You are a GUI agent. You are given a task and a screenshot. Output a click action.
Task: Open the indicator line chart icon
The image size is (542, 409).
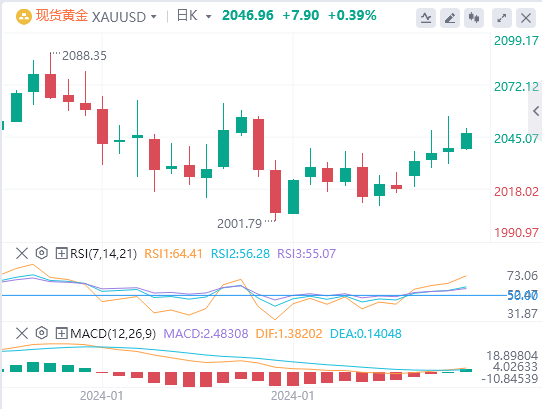click(x=426, y=18)
